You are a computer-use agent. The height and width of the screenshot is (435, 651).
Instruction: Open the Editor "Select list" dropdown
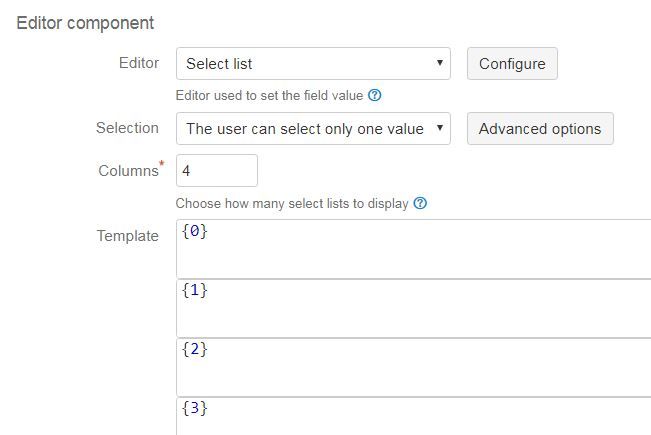click(312, 64)
